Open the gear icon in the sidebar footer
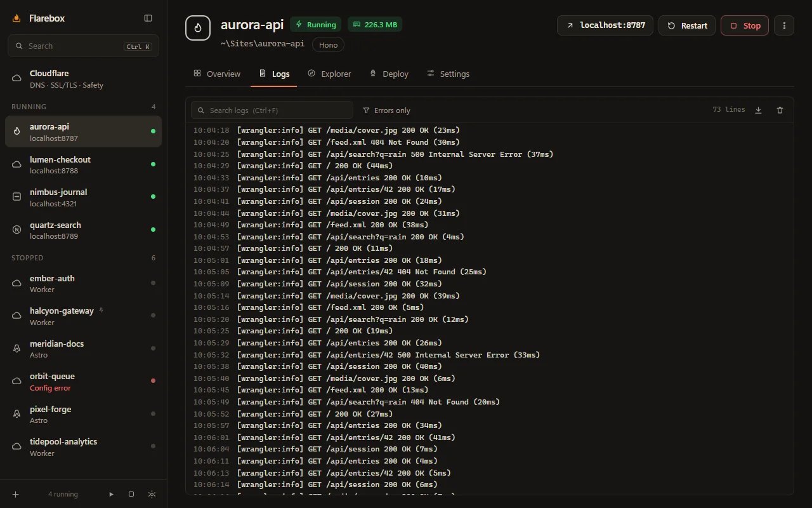The width and height of the screenshot is (812, 508). click(151, 494)
